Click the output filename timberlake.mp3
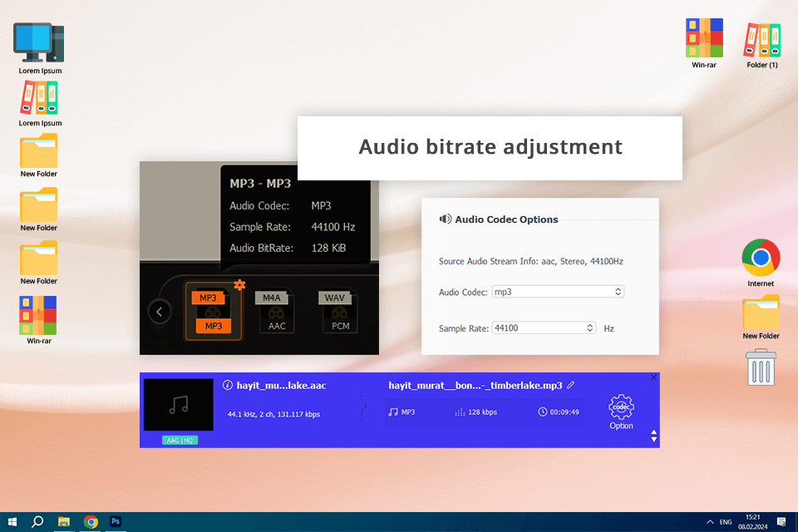Image resolution: width=798 pixels, height=532 pixels. point(475,386)
